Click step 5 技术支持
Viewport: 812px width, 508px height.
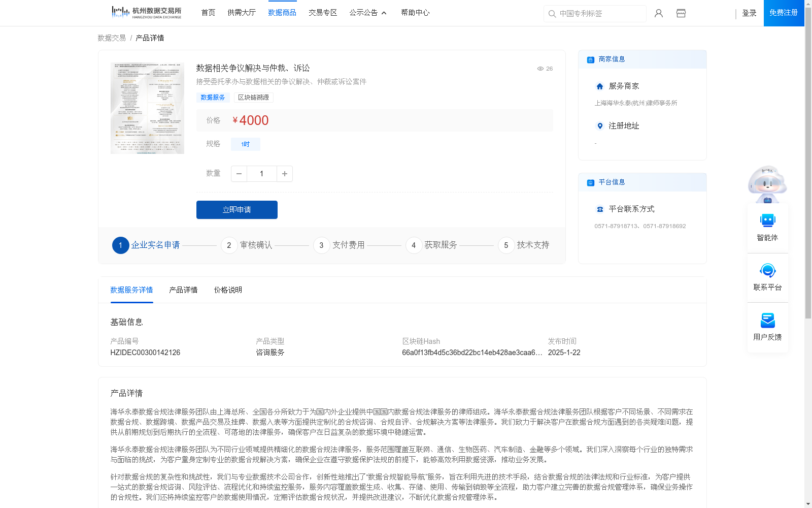coord(524,245)
